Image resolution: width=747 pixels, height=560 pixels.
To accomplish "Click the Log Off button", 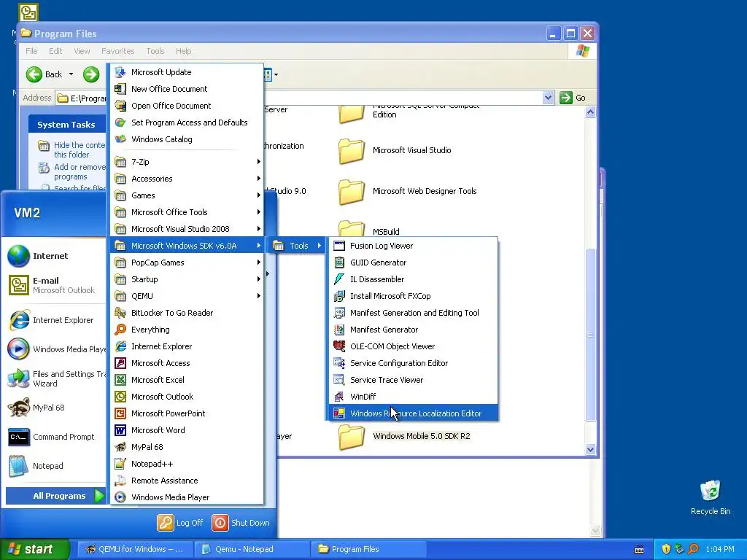I will (181, 522).
